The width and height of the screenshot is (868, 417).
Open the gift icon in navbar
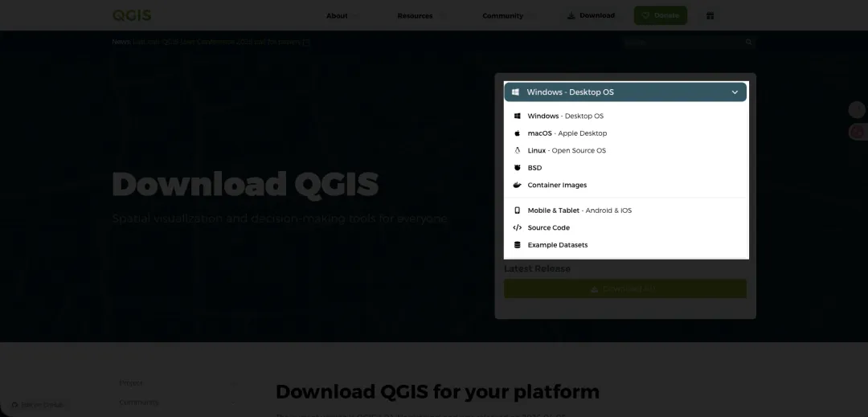710,15
